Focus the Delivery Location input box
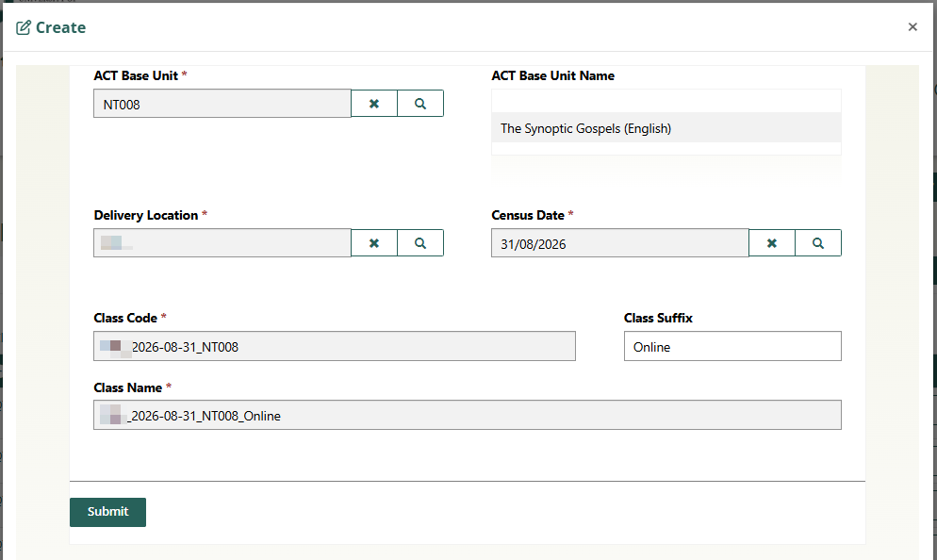 222,243
